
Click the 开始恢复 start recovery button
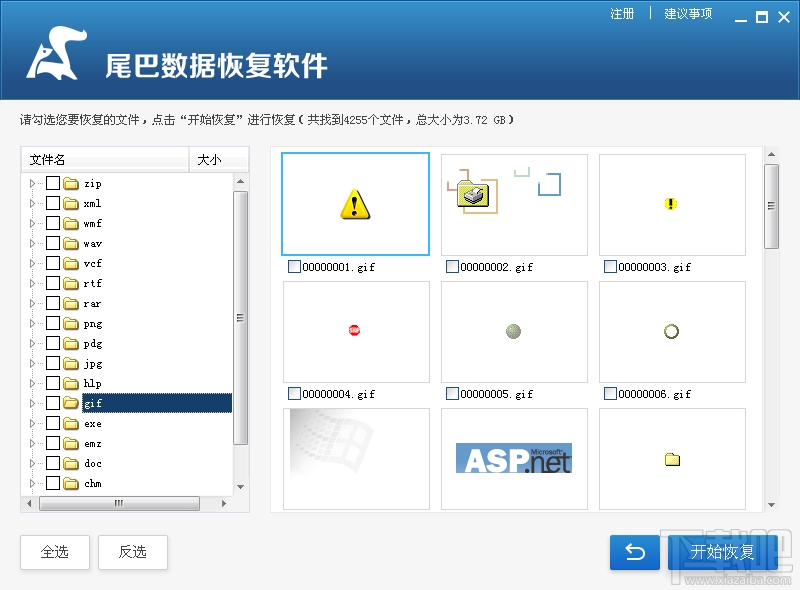point(722,552)
